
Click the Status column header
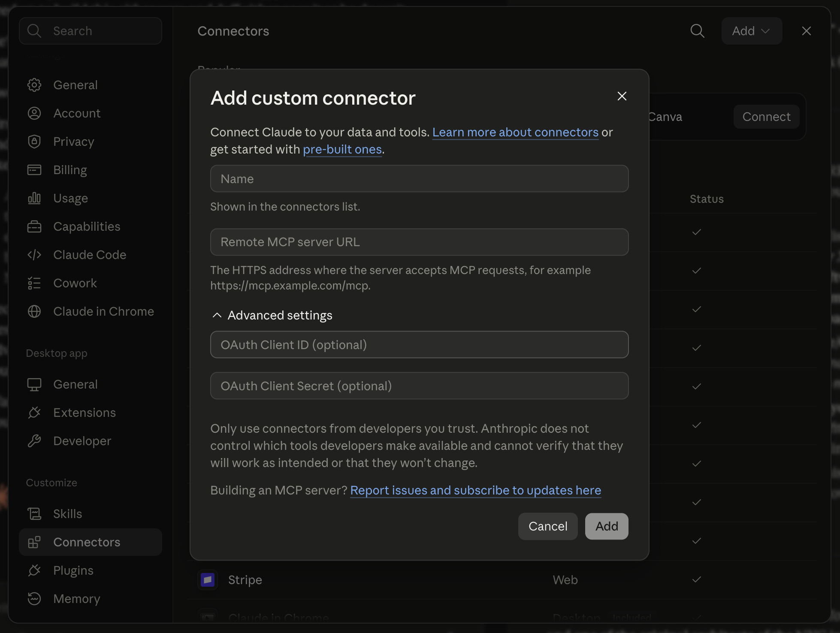pyautogui.click(x=707, y=199)
